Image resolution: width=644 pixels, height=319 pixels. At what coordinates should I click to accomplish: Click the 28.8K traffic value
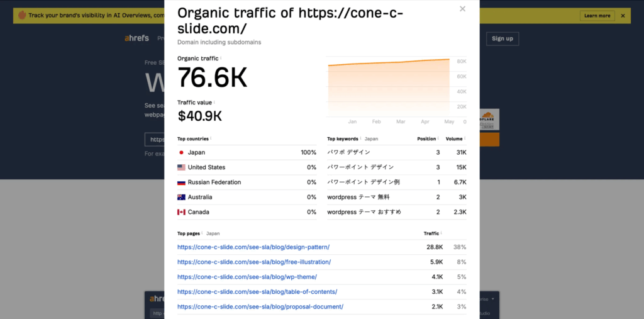[x=435, y=247]
